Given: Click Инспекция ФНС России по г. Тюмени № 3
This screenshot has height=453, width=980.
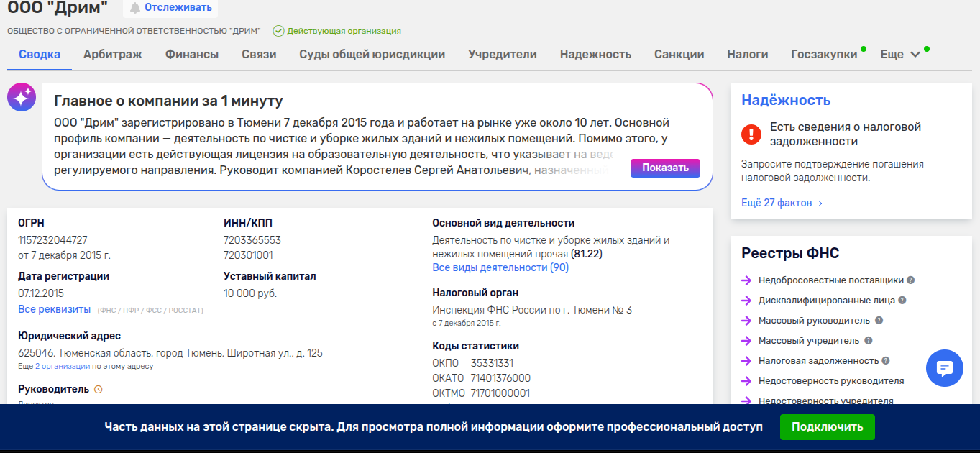Looking at the screenshot, I should click(x=532, y=310).
